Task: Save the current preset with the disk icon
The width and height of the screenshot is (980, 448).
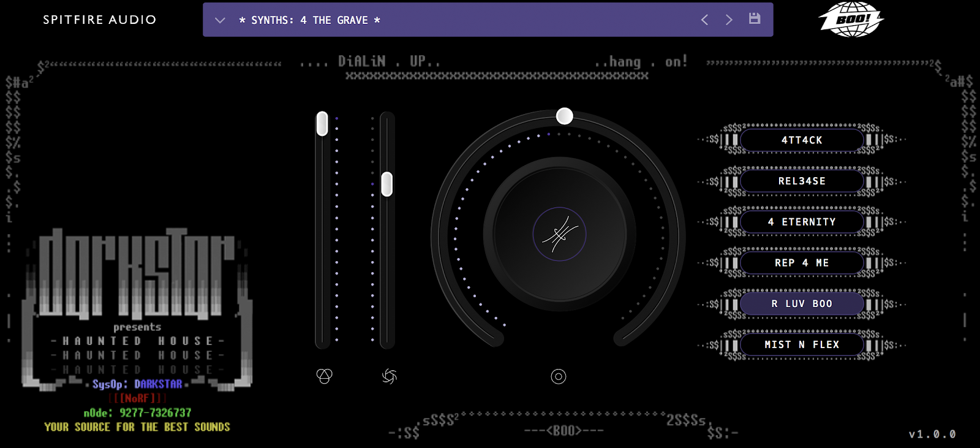Action: pyautogui.click(x=755, y=19)
